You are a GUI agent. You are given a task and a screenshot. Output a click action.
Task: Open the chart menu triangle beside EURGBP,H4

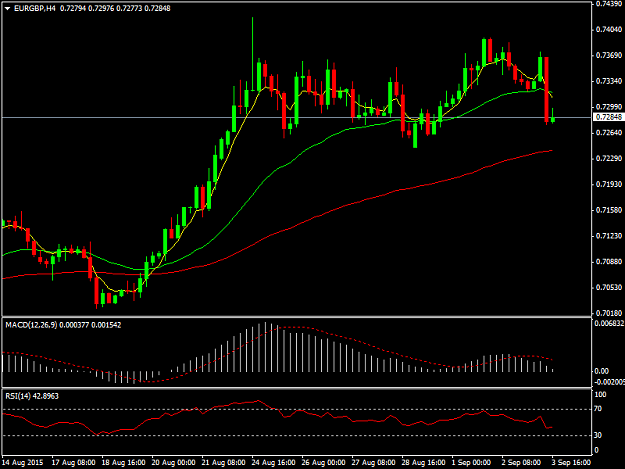click(7, 8)
